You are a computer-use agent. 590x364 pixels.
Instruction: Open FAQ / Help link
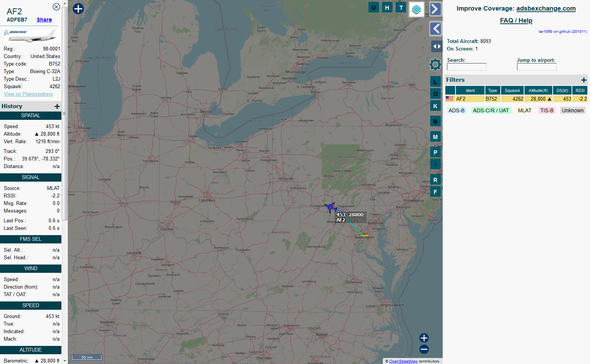pos(516,20)
